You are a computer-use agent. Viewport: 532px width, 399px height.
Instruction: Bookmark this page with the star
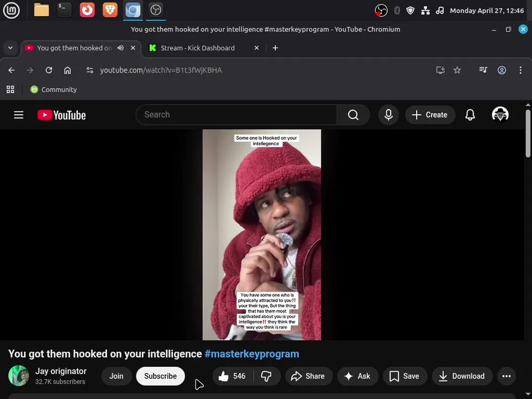click(x=457, y=70)
